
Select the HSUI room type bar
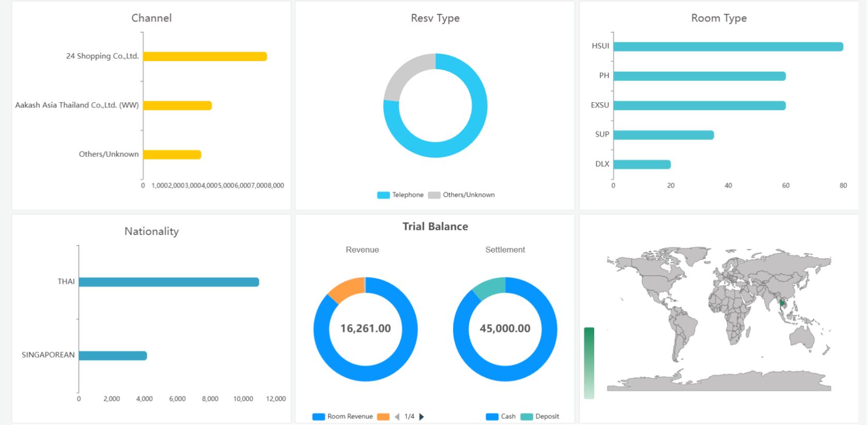click(727, 47)
